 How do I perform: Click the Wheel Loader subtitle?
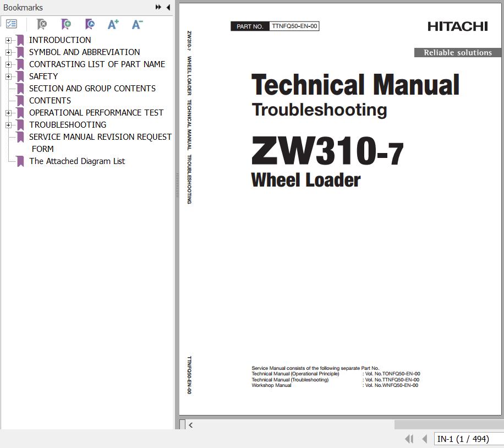tap(306, 180)
